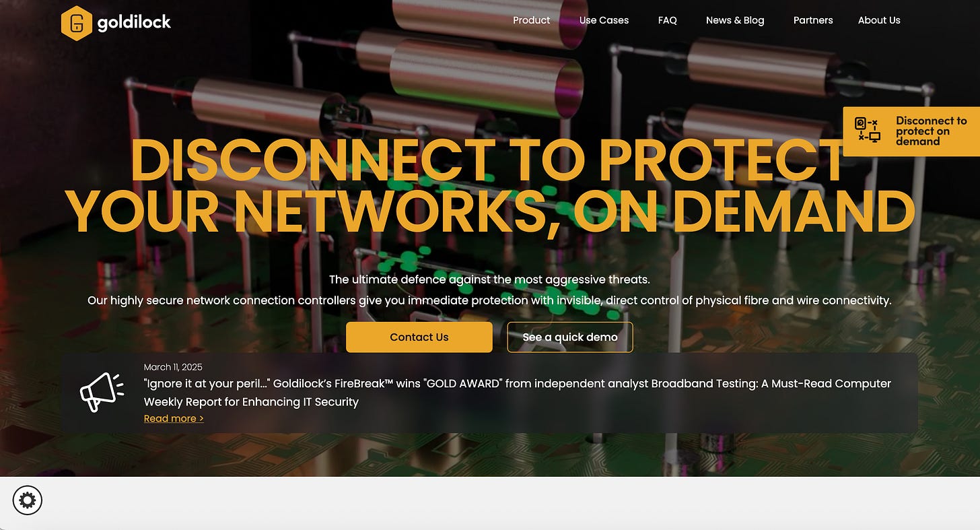
Task: Click the goldilock wordmark text
Action: 134,23
